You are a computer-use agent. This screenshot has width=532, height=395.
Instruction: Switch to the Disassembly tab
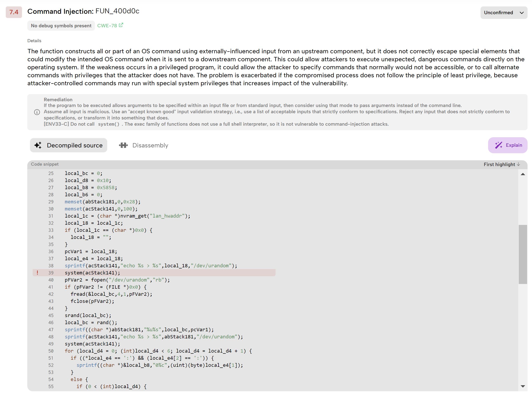(144, 145)
